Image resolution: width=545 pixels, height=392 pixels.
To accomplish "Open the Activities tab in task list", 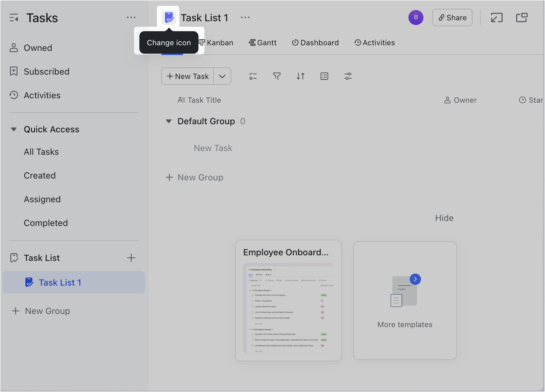I will (x=375, y=43).
